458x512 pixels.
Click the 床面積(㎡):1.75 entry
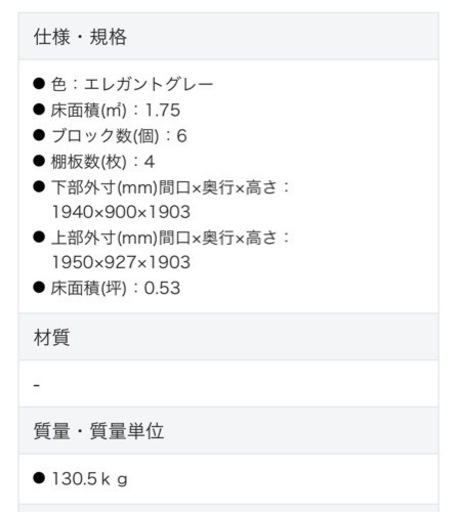(x=115, y=110)
